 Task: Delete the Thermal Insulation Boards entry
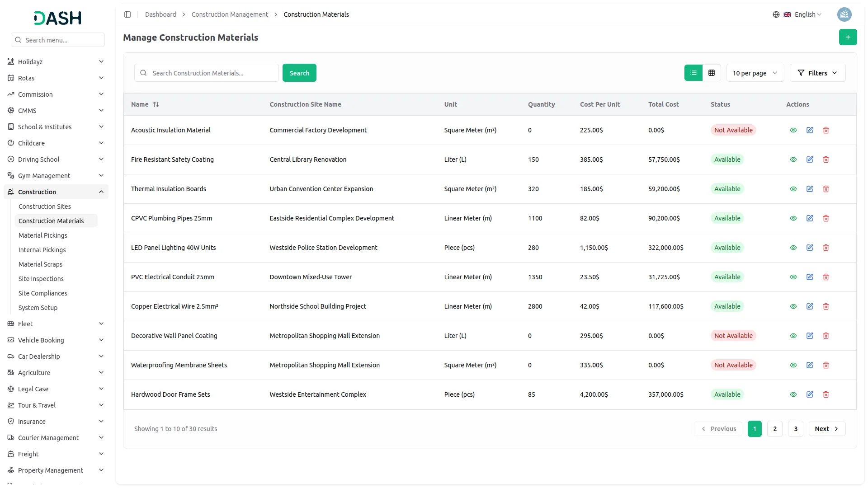point(826,189)
